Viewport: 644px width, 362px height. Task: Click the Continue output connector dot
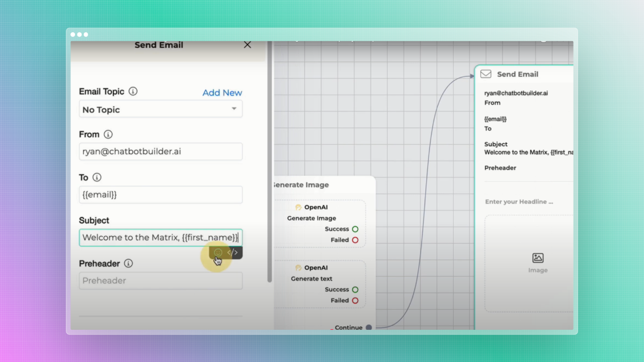point(369,327)
